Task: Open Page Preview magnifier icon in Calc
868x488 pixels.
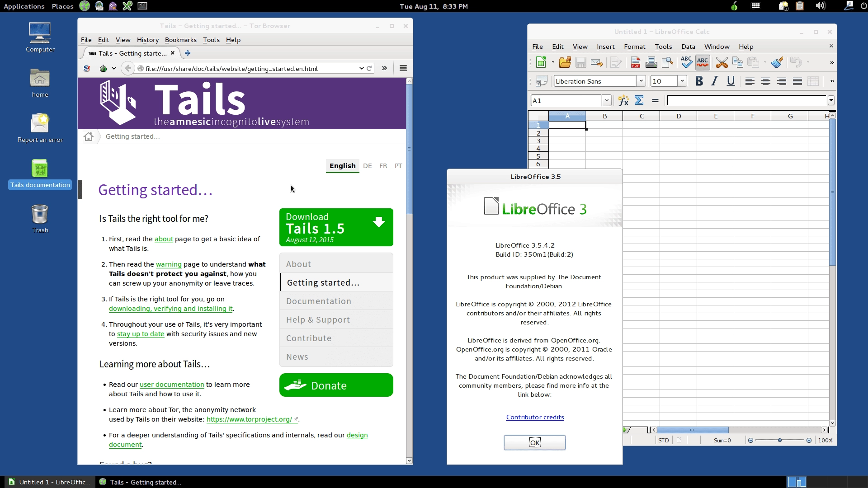Action: (667, 62)
